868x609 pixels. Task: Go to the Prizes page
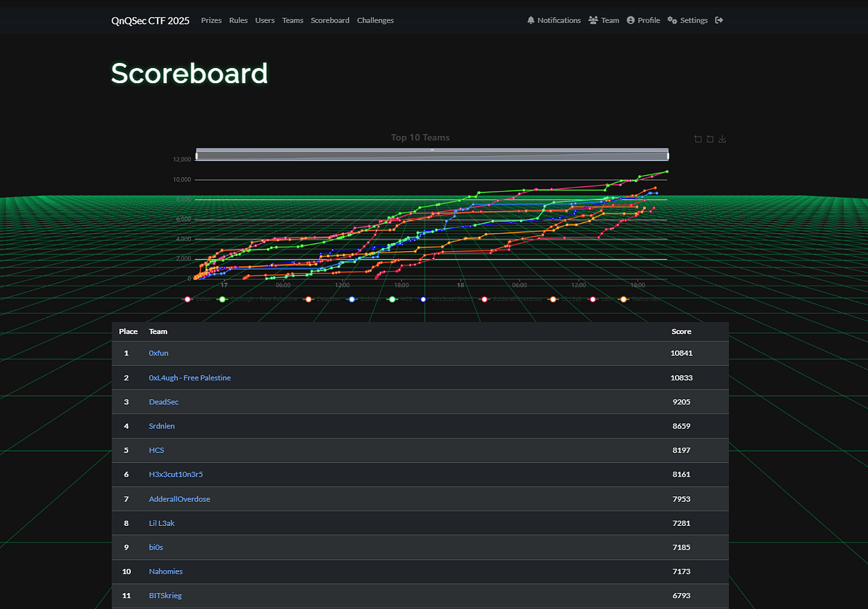(x=211, y=20)
